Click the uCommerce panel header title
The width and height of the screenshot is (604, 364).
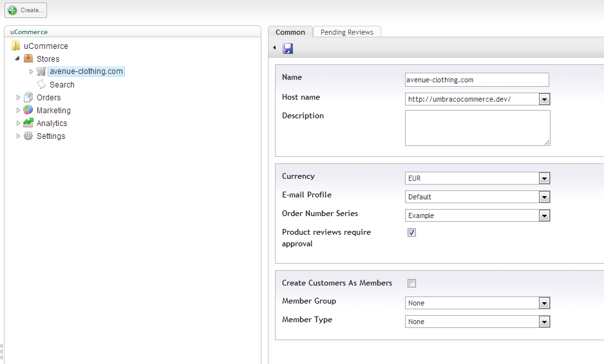pos(29,32)
